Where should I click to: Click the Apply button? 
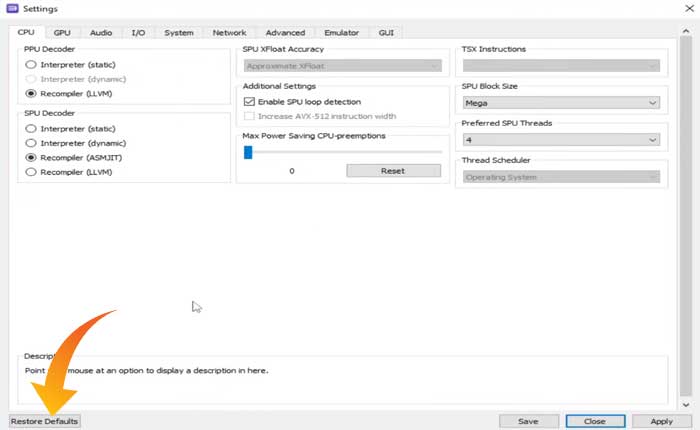coord(661,421)
